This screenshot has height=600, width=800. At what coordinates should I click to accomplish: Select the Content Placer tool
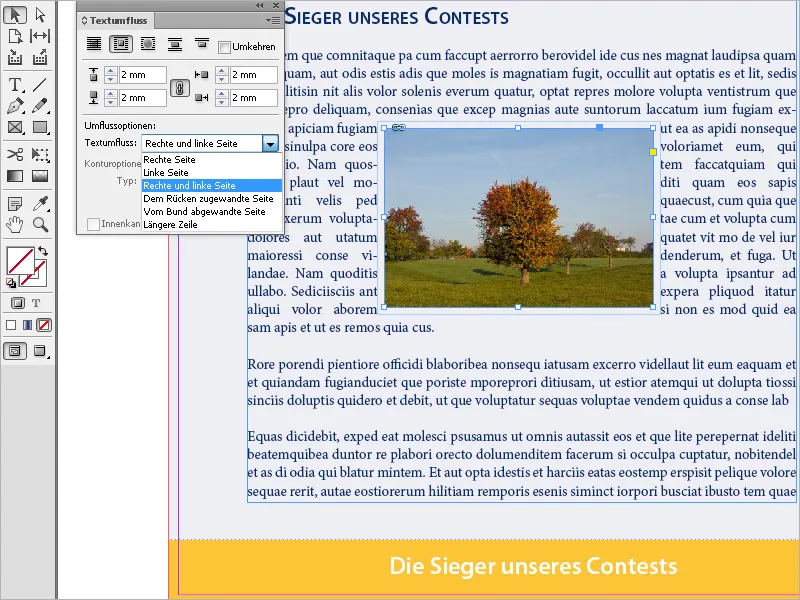point(40,58)
